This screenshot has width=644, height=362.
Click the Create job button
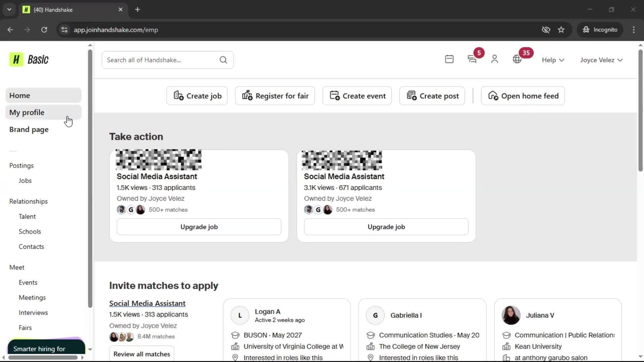coord(197,96)
